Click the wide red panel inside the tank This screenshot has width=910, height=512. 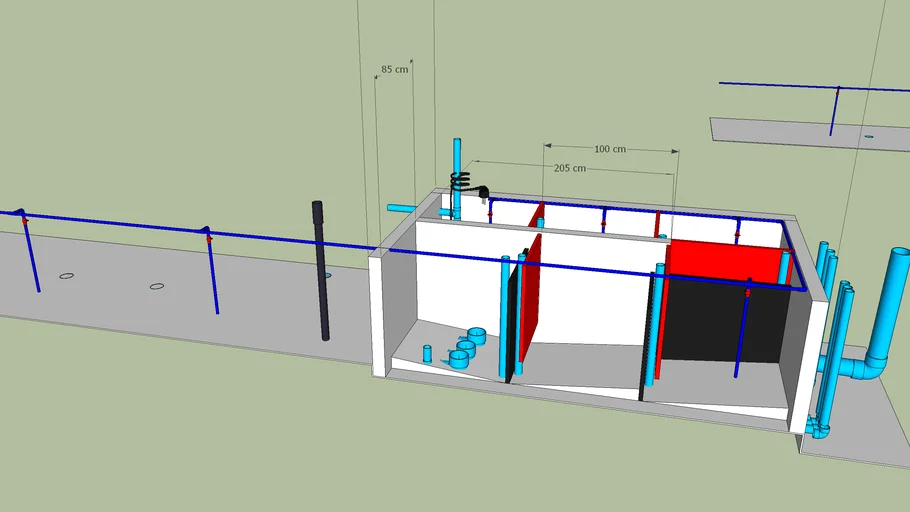coord(720,262)
